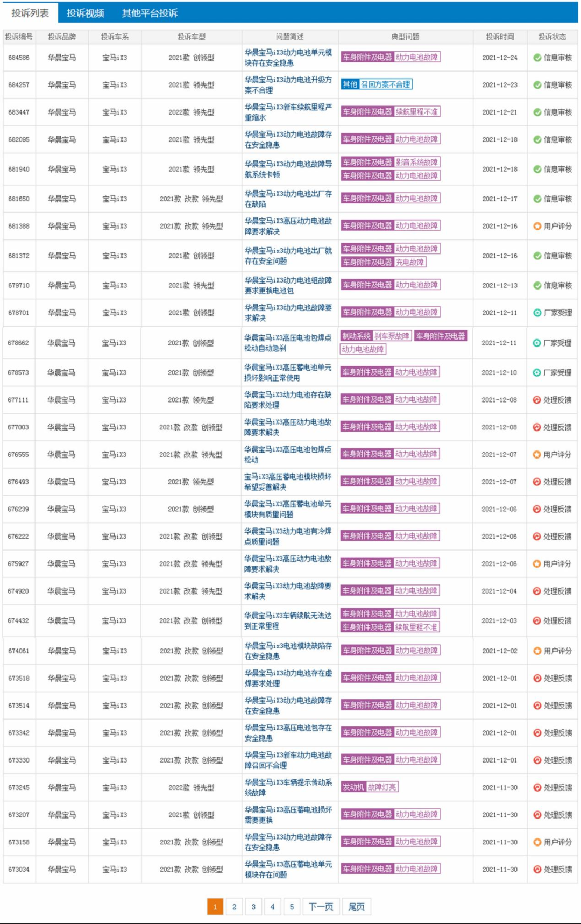Click the 召回方案不合理 tag in row 684257
The width and height of the screenshot is (581, 924).
[386, 84]
